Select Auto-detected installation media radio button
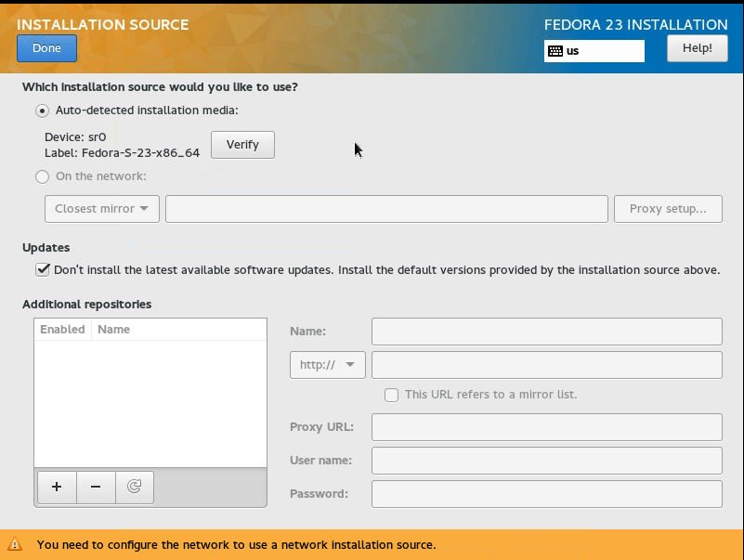744x560 pixels. click(42, 111)
